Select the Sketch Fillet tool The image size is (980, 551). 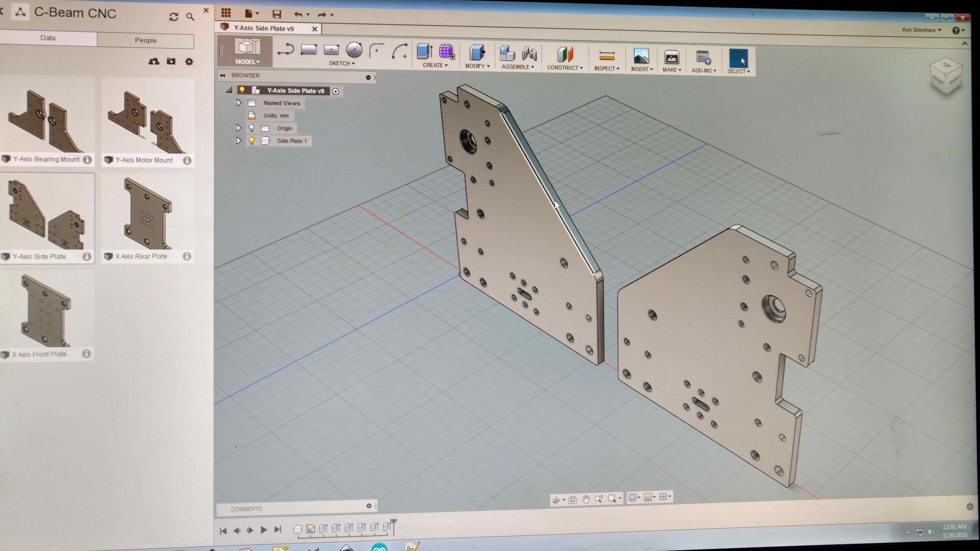376,50
